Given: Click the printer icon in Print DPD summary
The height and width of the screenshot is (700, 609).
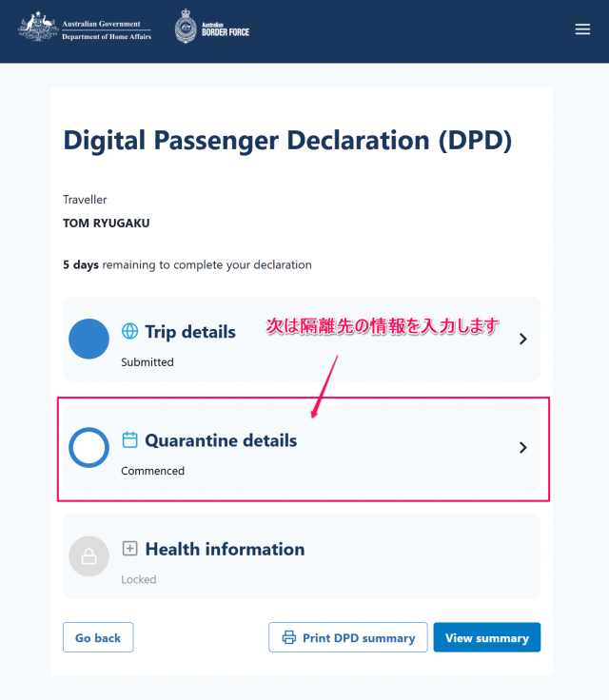Looking at the screenshot, I should pyautogui.click(x=289, y=637).
